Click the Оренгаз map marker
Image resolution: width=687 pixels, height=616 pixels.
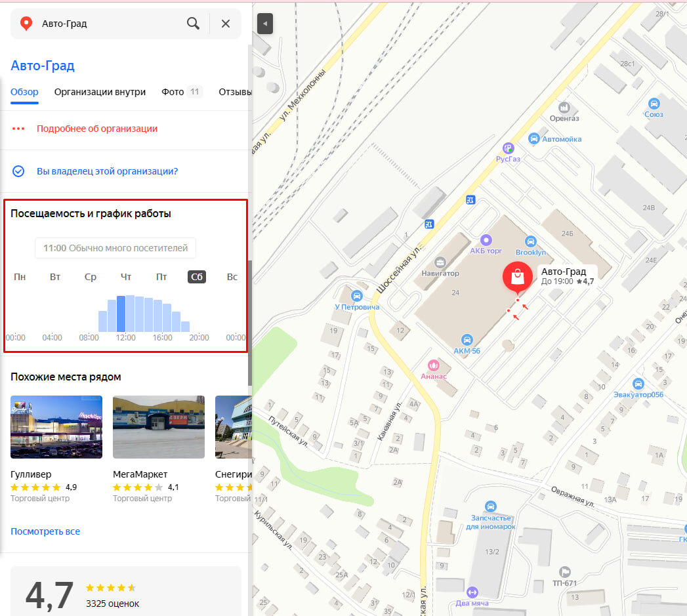tap(564, 108)
